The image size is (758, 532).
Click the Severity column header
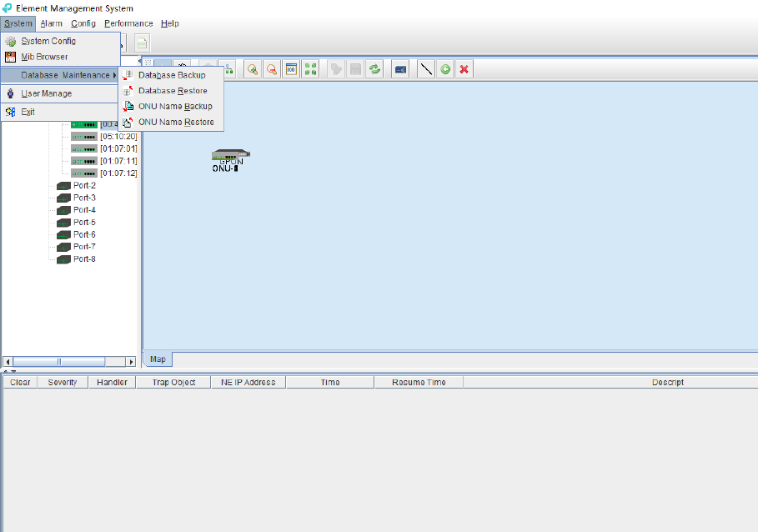(x=63, y=382)
